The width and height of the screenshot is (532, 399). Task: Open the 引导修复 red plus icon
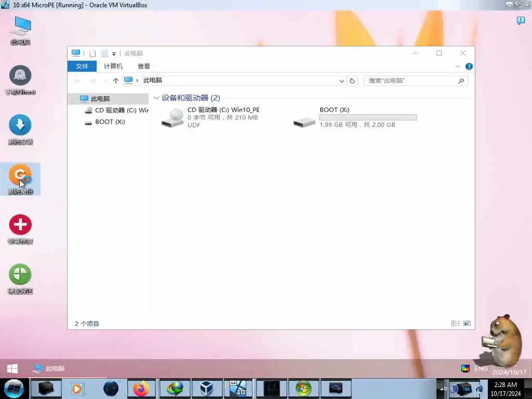coord(20,229)
